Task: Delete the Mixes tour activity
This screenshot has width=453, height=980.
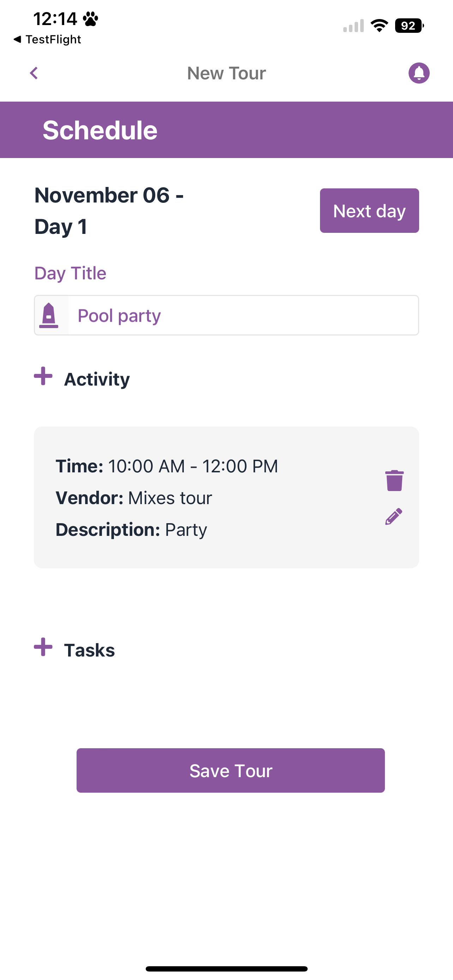Action: [394, 480]
